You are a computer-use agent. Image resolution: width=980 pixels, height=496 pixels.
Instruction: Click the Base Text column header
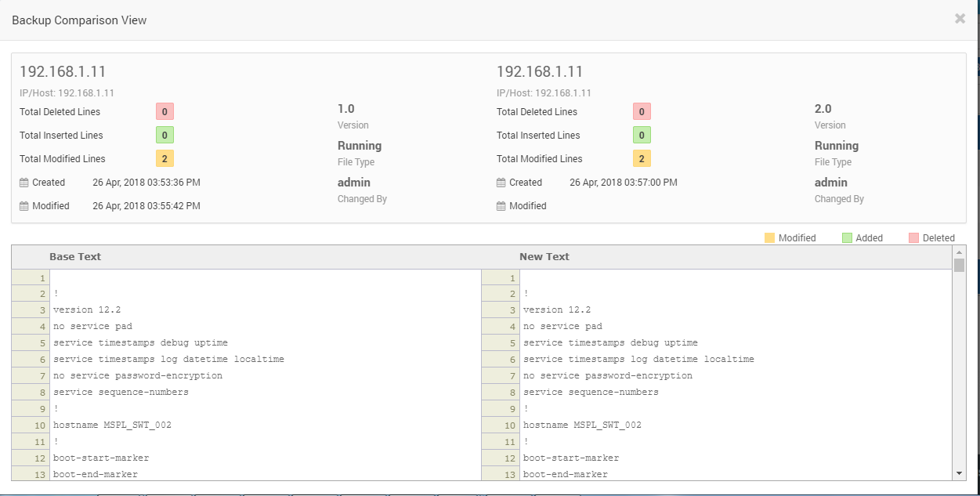pyautogui.click(x=75, y=257)
